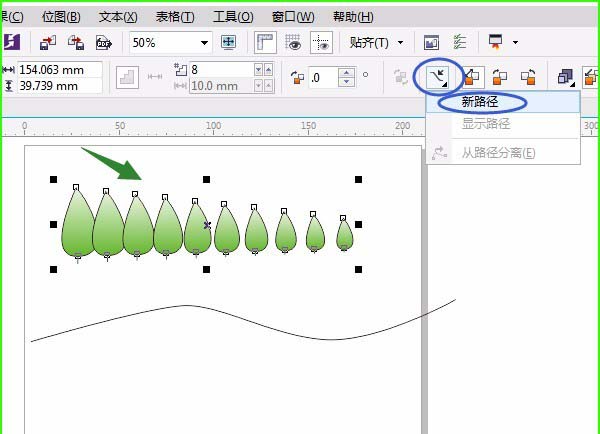
Task: Select the Clockwise Blend option
Action: (499, 77)
